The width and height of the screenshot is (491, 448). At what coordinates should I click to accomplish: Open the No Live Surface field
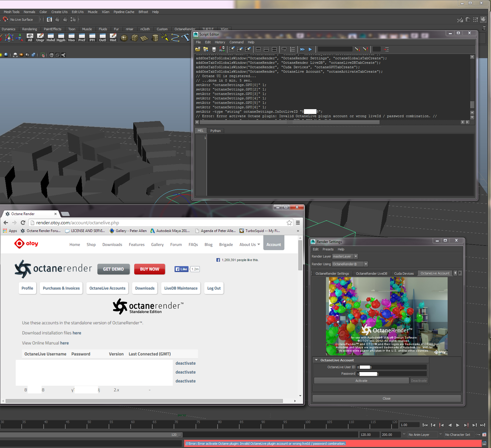click(x=24, y=20)
